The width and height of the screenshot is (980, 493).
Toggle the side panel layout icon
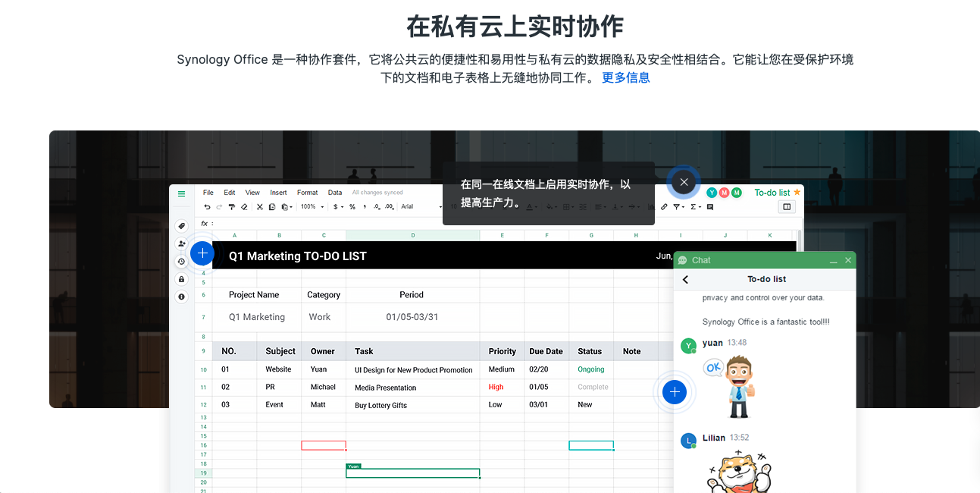coord(787,206)
